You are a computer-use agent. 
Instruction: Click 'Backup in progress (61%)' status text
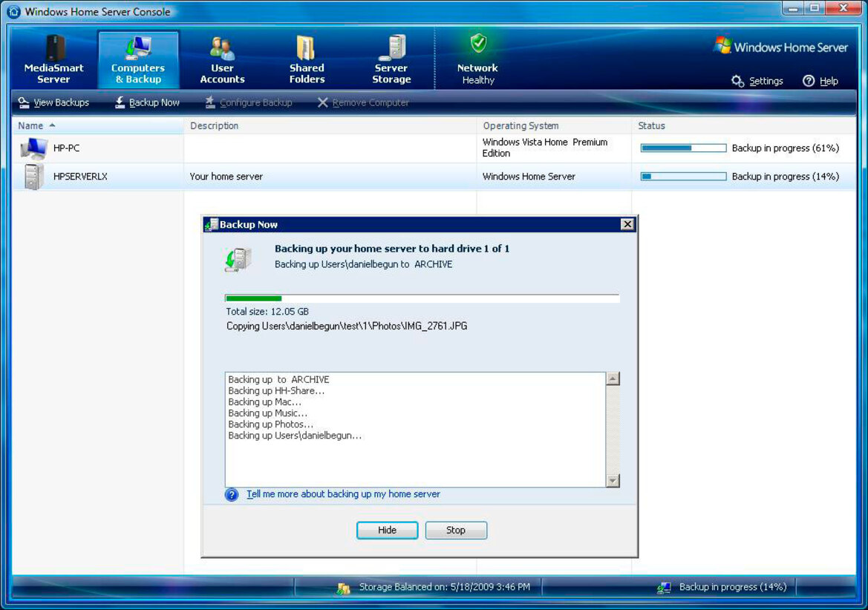786,148
